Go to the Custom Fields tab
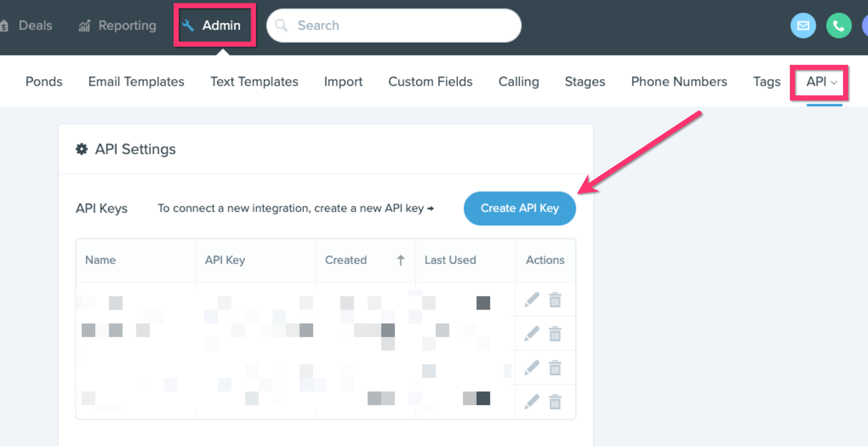 430,82
